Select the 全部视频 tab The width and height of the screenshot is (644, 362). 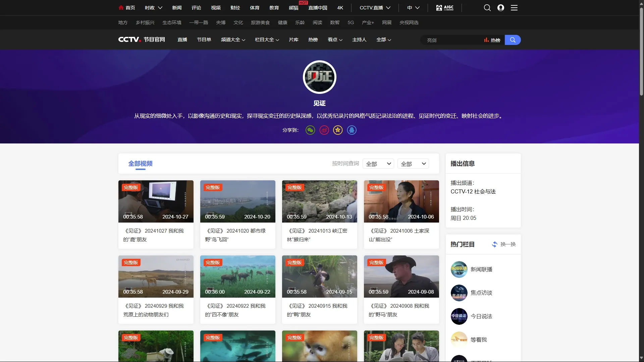click(x=140, y=164)
